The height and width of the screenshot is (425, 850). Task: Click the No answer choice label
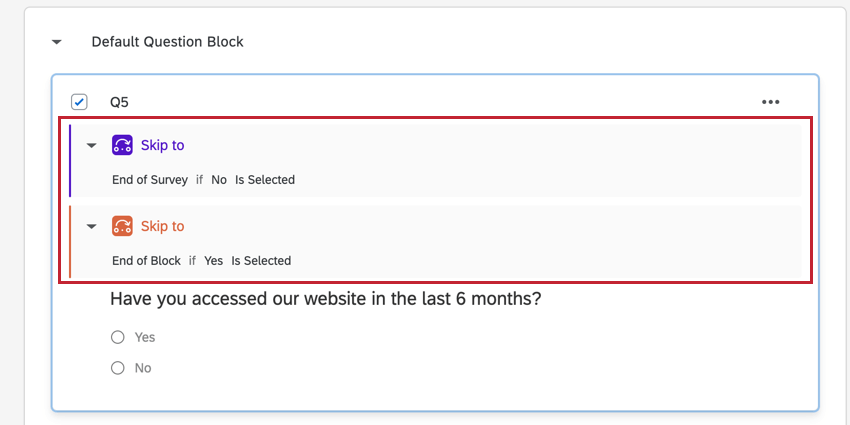click(143, 368)
